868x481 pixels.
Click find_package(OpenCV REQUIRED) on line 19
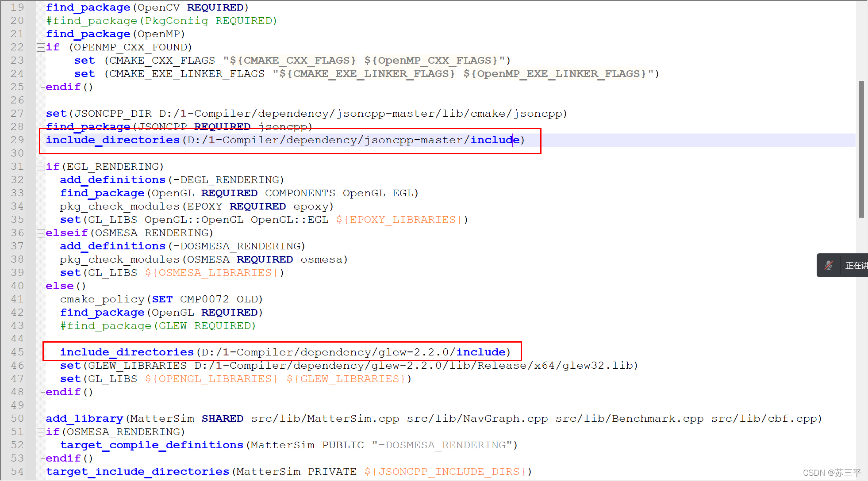click(x=147, y=8)
